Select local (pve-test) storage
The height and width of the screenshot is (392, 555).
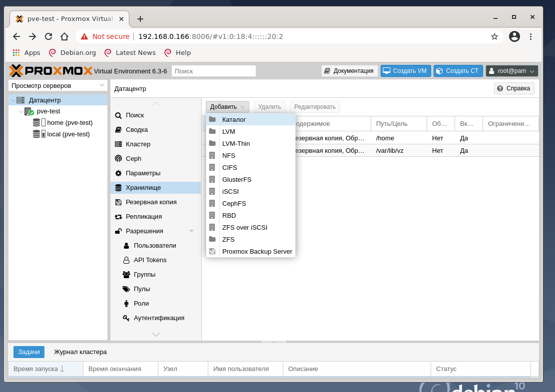click(68, 134)
